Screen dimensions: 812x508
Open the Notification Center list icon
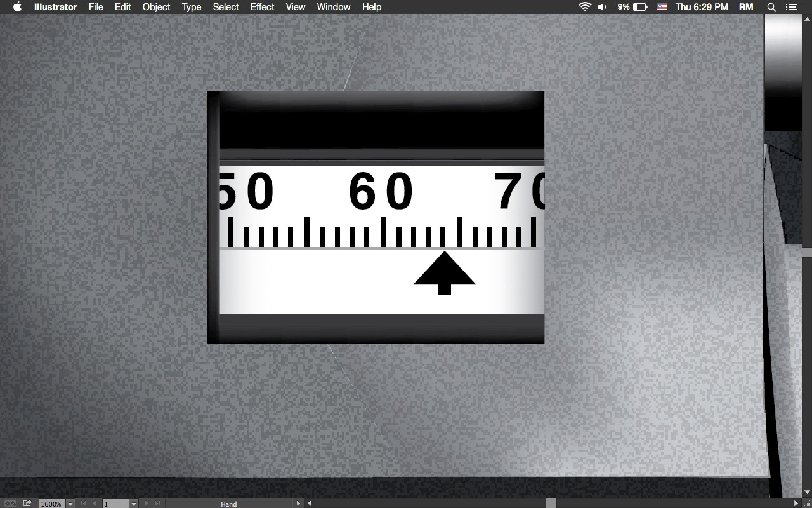click(x=791, y=7)
